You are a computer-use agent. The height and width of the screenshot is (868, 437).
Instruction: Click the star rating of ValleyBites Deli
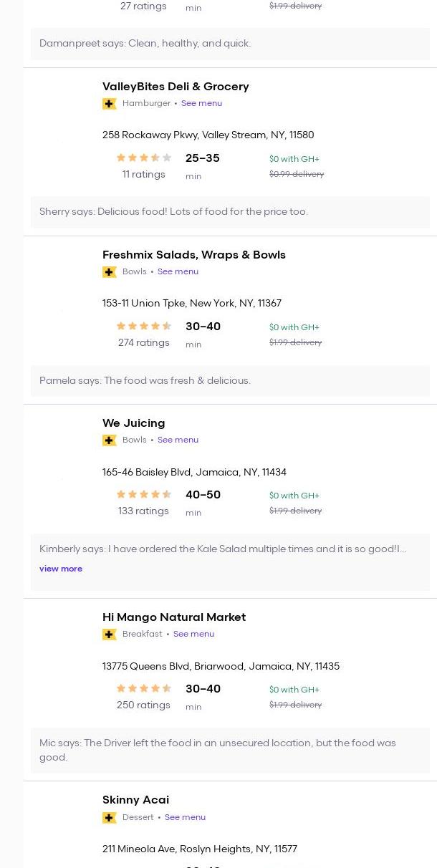[143, 158]
